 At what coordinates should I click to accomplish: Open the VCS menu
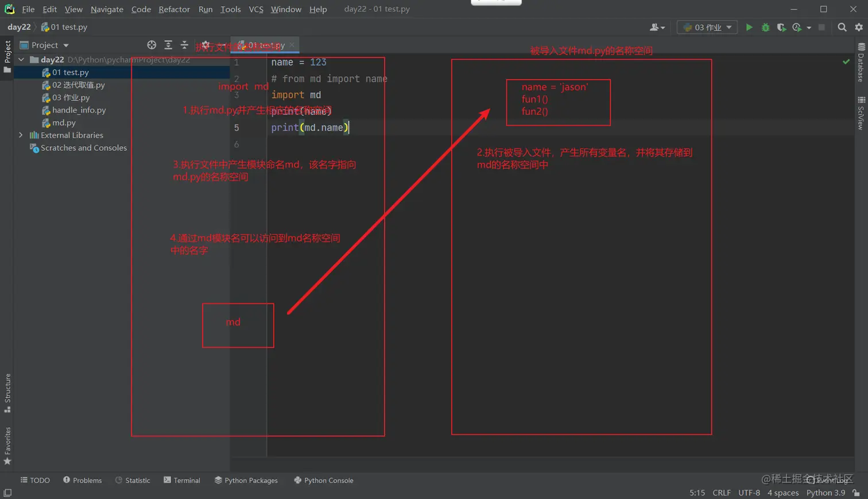(256, 9)
